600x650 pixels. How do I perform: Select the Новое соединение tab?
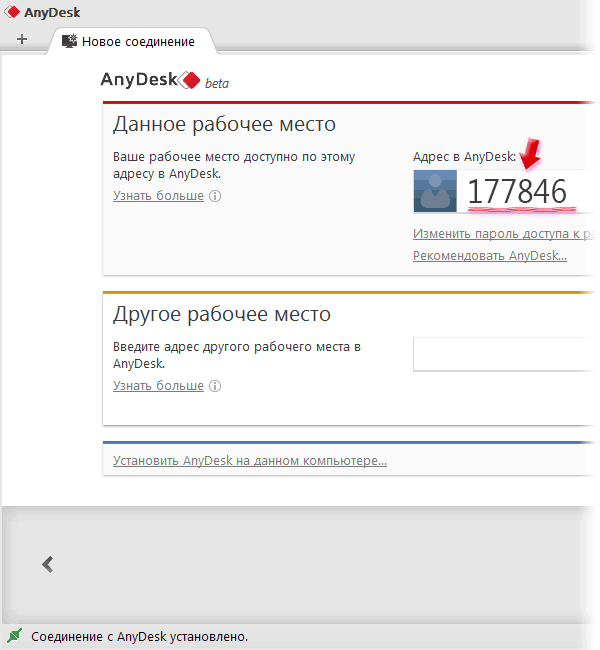[132, 41]
